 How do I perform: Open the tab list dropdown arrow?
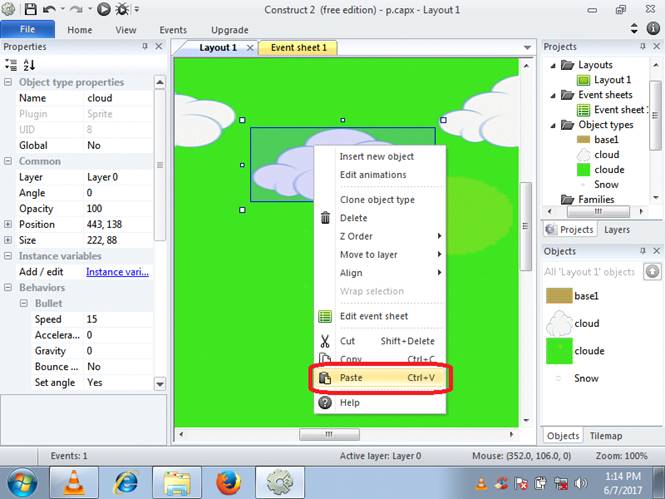click(x=527, y=47)
